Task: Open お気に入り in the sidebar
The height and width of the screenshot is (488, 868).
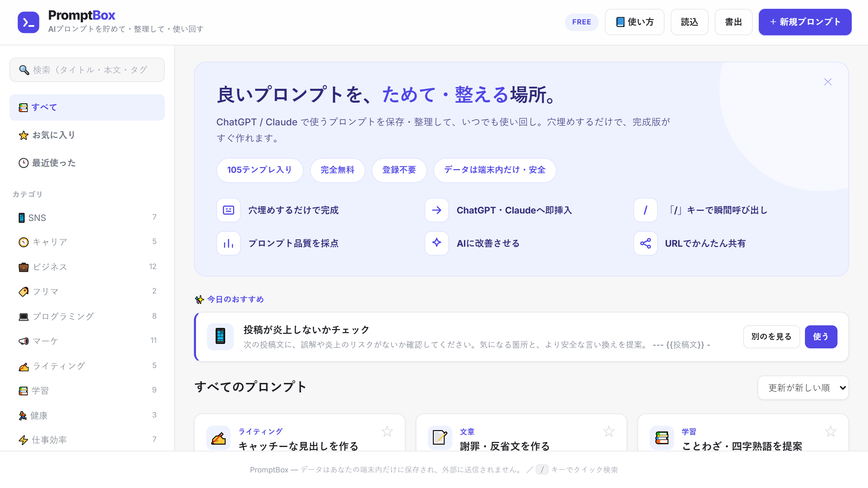Action: 87,135
